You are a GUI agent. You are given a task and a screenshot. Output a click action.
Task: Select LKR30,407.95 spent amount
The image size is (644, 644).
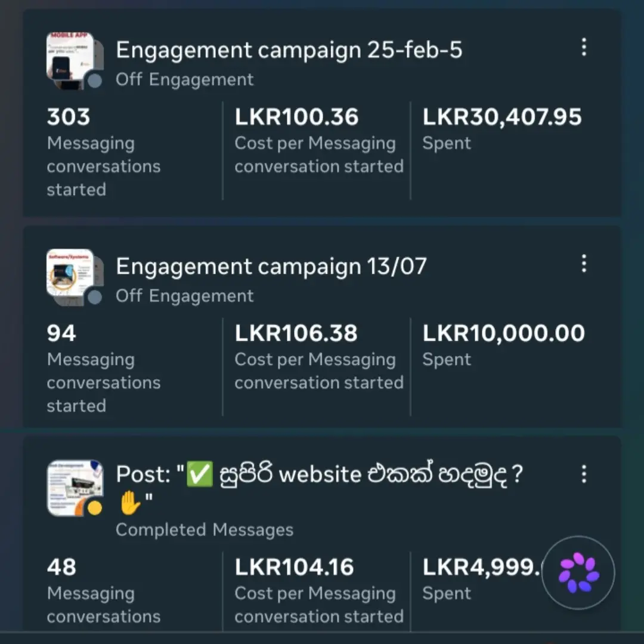[502, 129]
